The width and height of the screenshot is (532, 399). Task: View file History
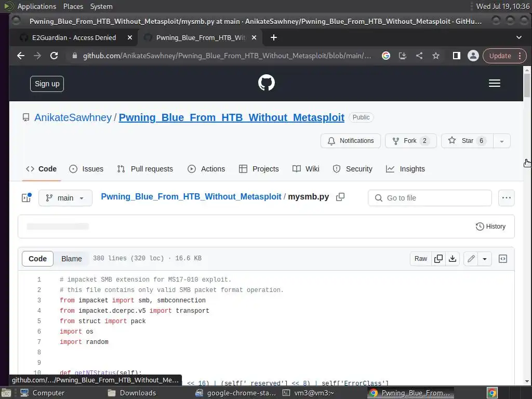490,227
